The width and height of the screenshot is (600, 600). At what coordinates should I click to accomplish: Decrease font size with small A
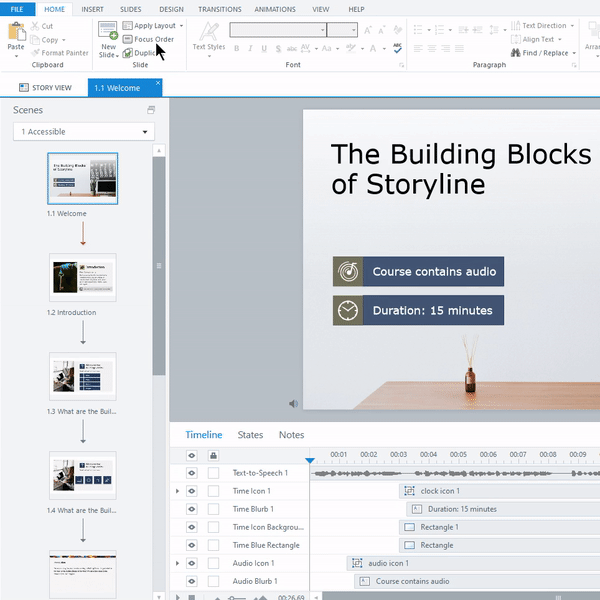point(382,31)
